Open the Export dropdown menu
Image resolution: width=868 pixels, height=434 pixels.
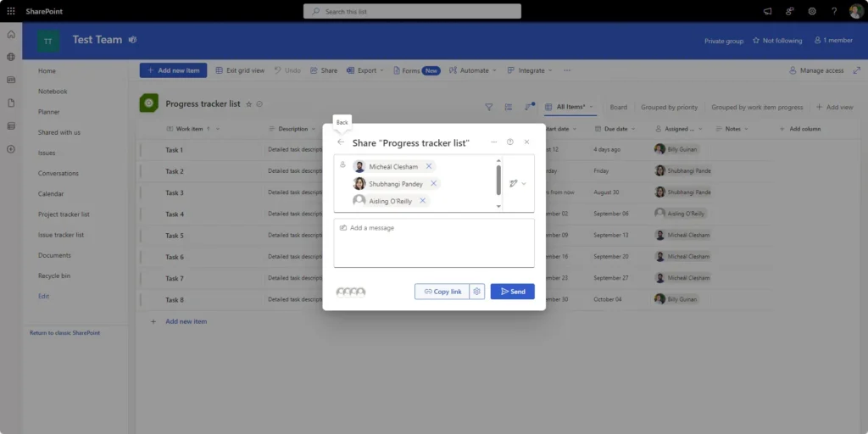pyautogui.click(x=366, y=70)
